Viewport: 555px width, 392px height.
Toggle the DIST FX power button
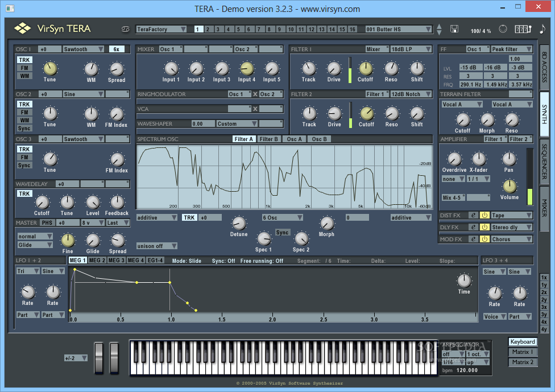point(484,215)
